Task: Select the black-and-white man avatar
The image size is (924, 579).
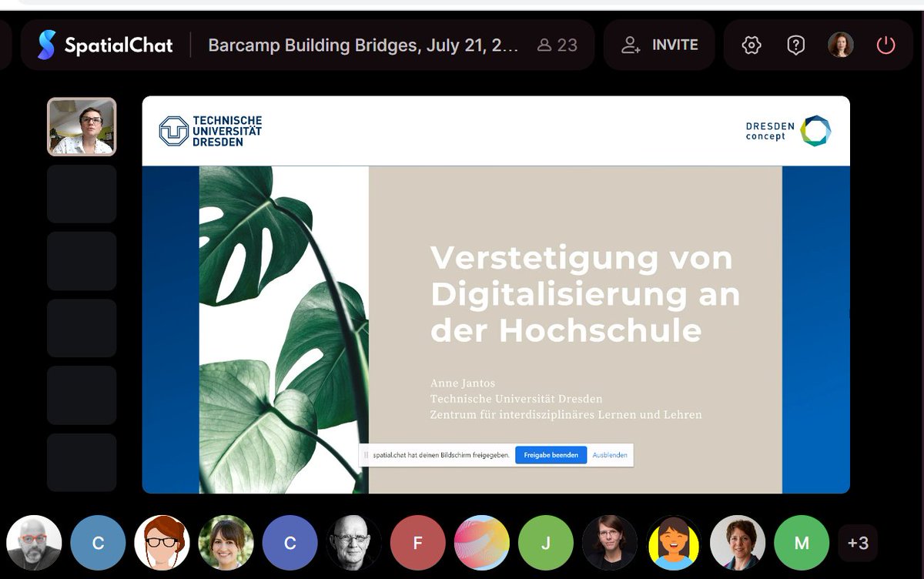Action: [x=353, y=543]
